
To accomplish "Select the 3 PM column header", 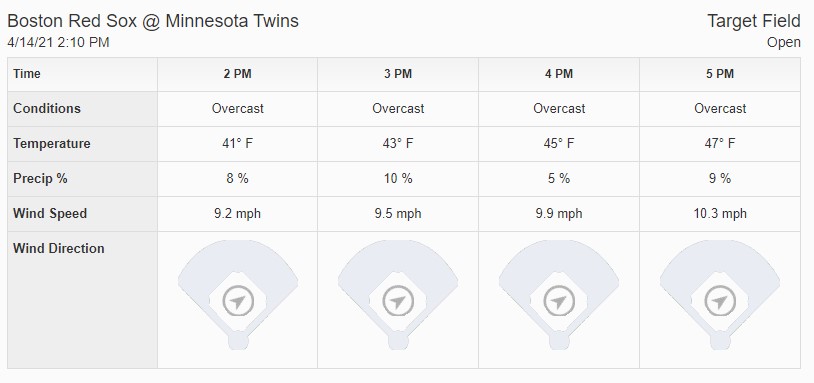I will [x=398, y=74].
